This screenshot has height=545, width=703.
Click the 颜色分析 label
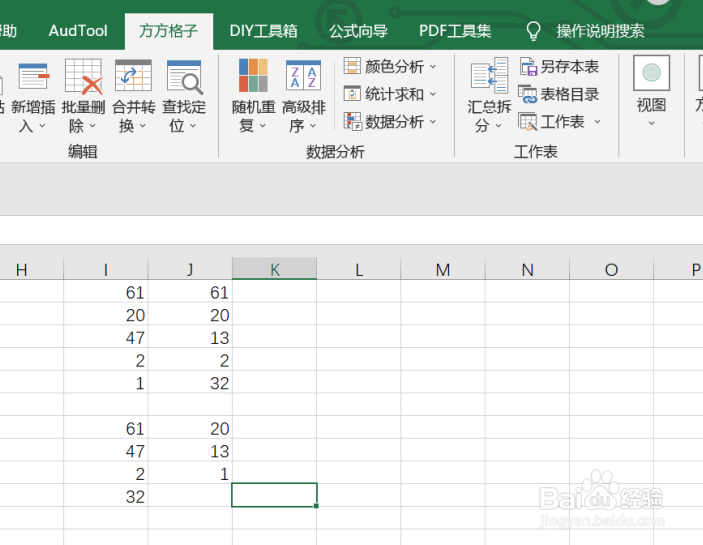(394, 66)
